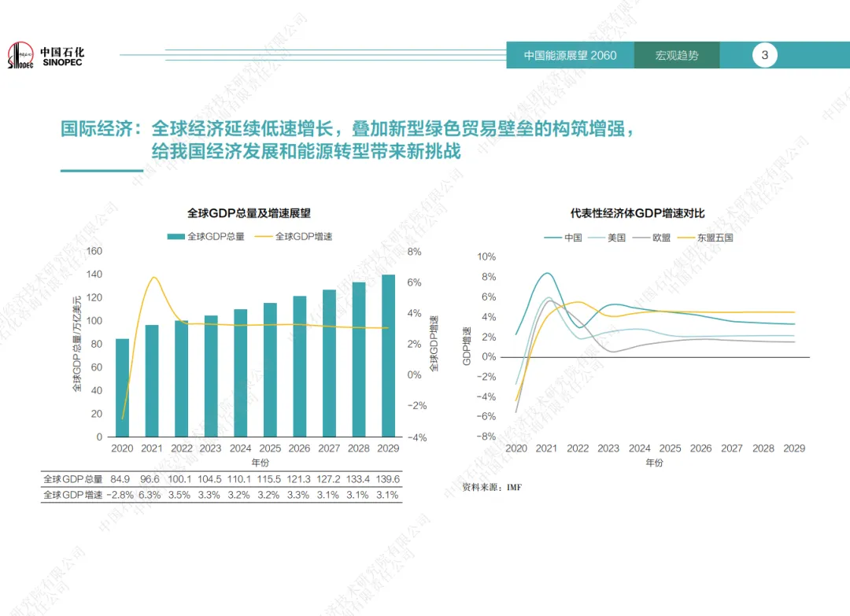This screenshot has height=616, width=850.
Task: Click the 中国 legend entry
Action: coord(564,238)
